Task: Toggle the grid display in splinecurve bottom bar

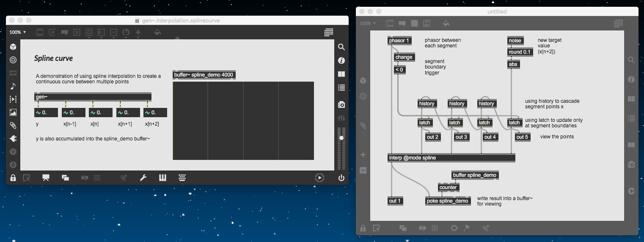Action: click(x=97, y=178)
